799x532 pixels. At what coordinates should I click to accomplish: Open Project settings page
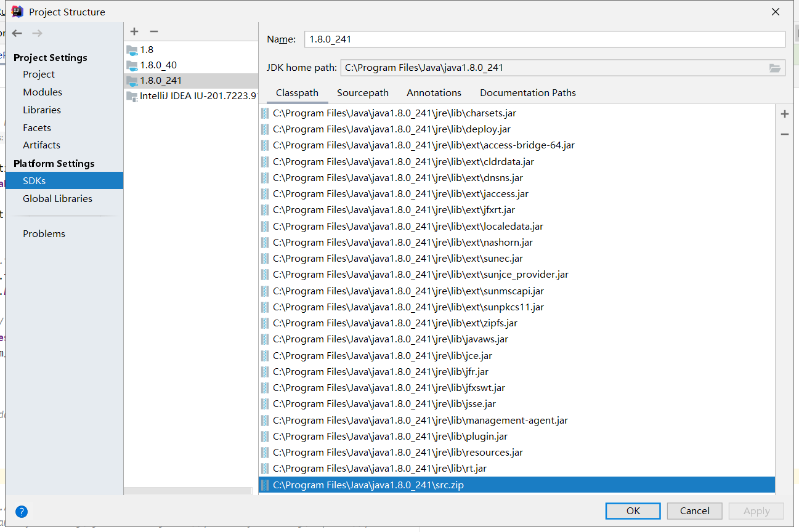click(x=39, y=75)
